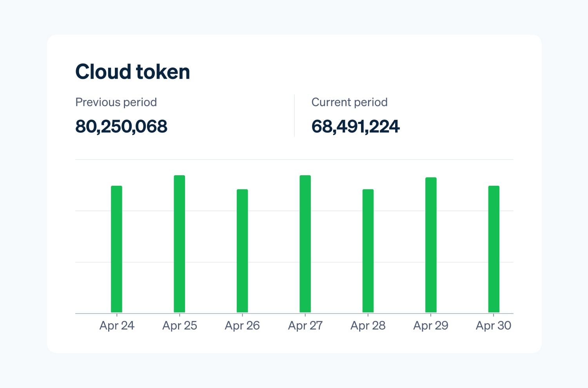Click the Apr 28 green bar
This screenshot has height=388, width=588.
coord(368,251)
